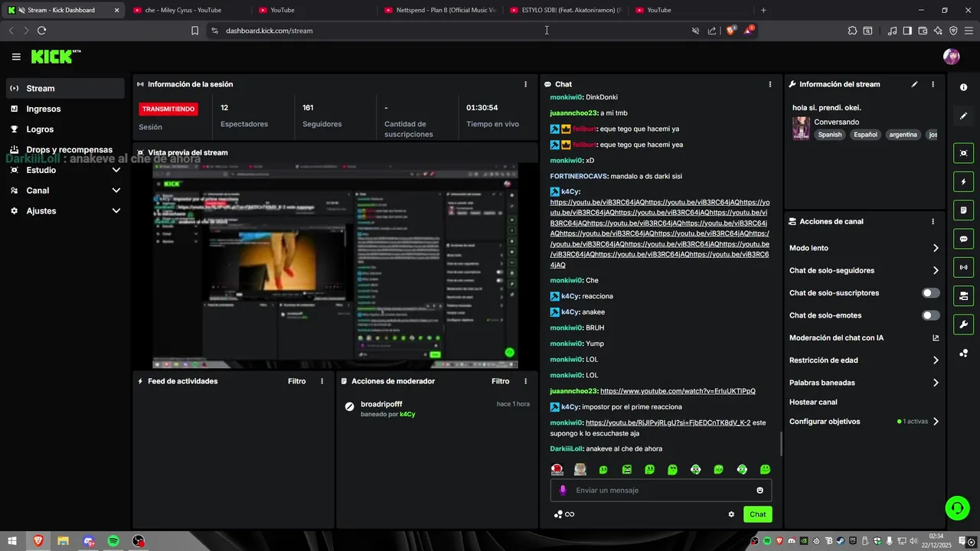This screenshot has width=980, height=551.
Task: Open the browser extensions puzzle icon
Action: click(852, 31)
